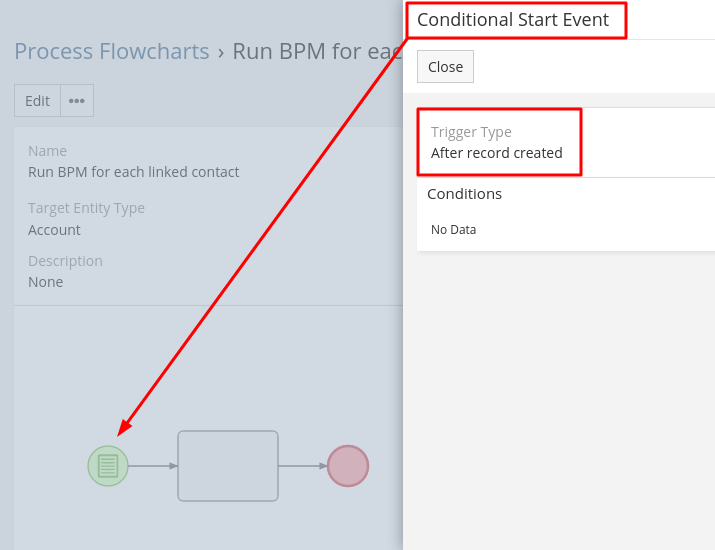Click the Account entity type value

click(x=55, y=230)
